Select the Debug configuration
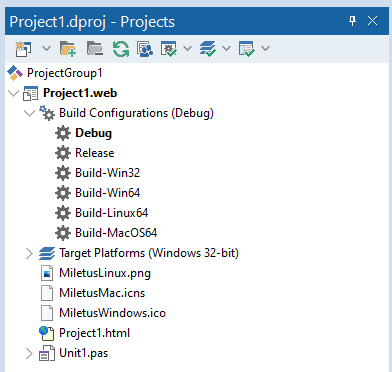 click(x=94, y=133)
